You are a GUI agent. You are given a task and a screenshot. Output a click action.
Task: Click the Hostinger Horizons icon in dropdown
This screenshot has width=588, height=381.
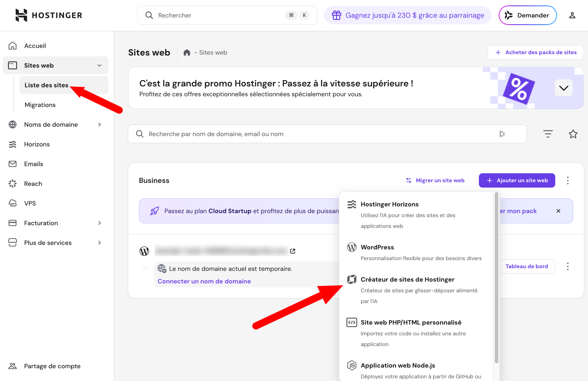(x=352, y=205)
